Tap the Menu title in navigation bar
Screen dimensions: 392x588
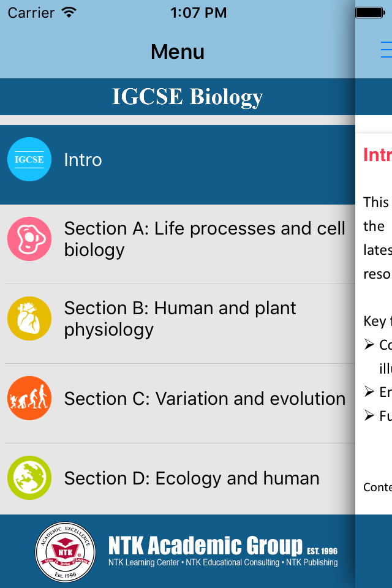pyautogui.click(x=178, y=51)
